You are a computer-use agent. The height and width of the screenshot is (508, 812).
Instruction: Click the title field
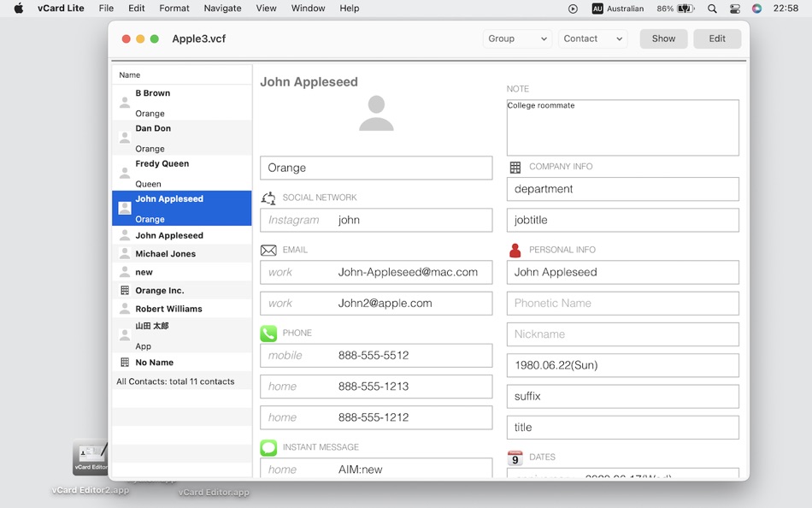click(622, 428)
